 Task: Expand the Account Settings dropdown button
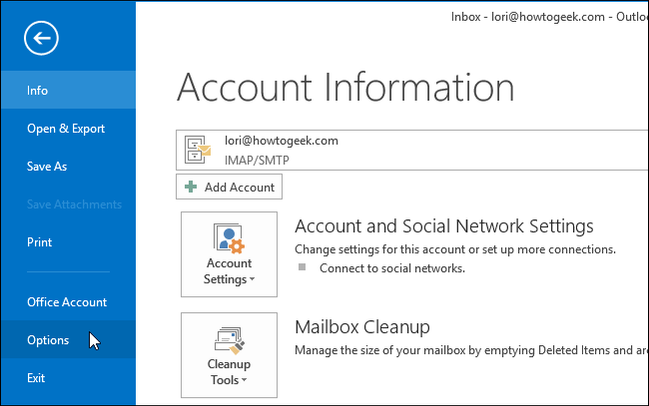coord(229,254)
